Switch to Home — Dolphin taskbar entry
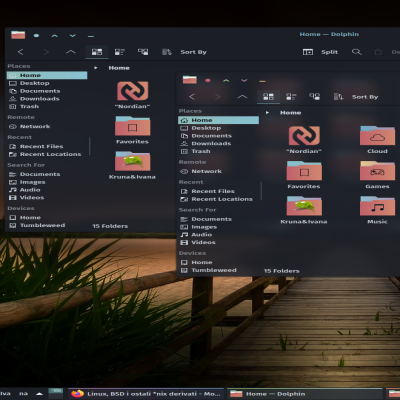Image resolution: width=400 pixels, height=400 pixels. click(x=305, y=394)
